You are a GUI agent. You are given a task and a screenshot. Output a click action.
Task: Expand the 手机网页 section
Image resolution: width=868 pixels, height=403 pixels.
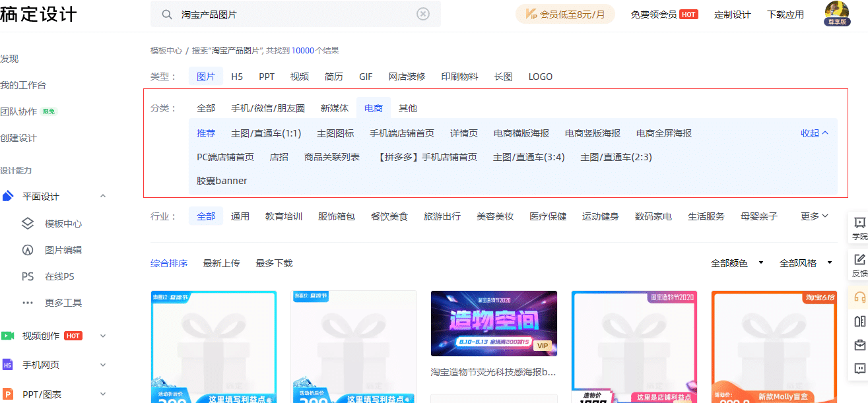coord(103,365)
